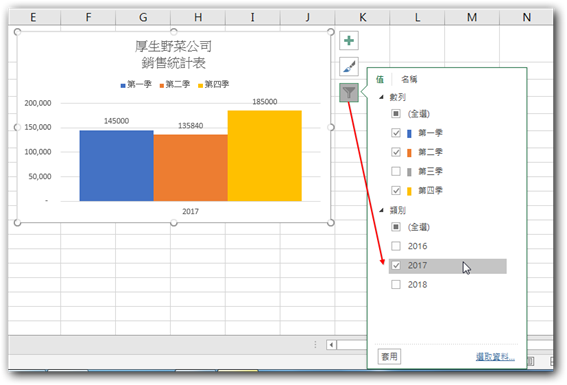Click the blue 第一季 color marker in filter list
This screenshot has width=567, height=385.
[x=409, y=133]
